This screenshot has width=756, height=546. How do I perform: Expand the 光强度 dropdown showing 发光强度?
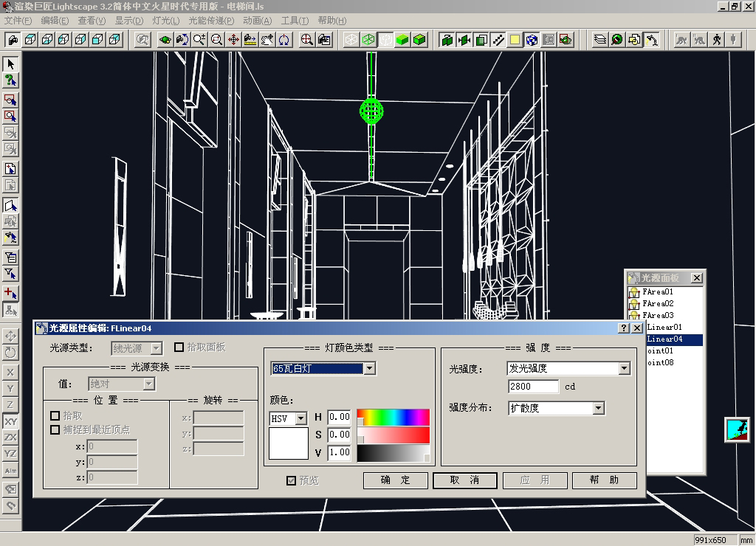624,368
